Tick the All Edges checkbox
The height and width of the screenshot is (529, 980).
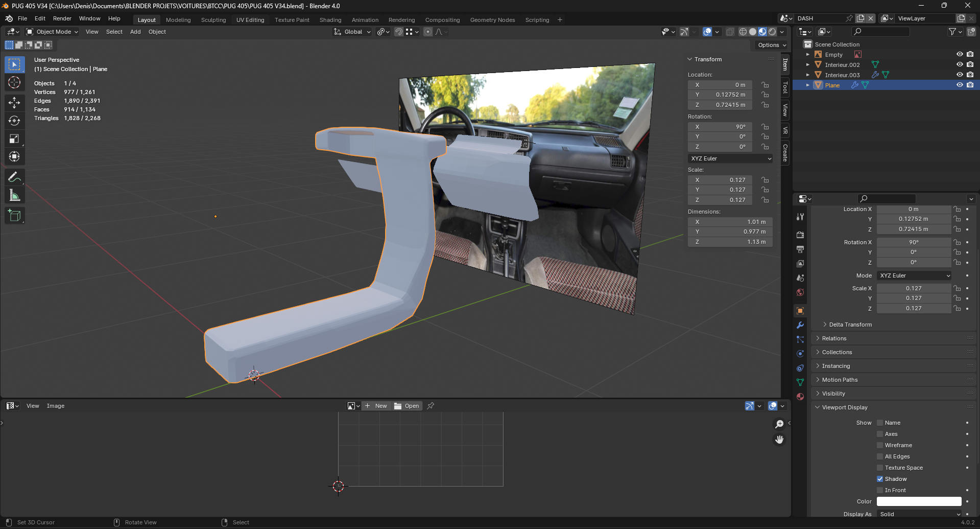pyautogui.click(x=880, y=456)
